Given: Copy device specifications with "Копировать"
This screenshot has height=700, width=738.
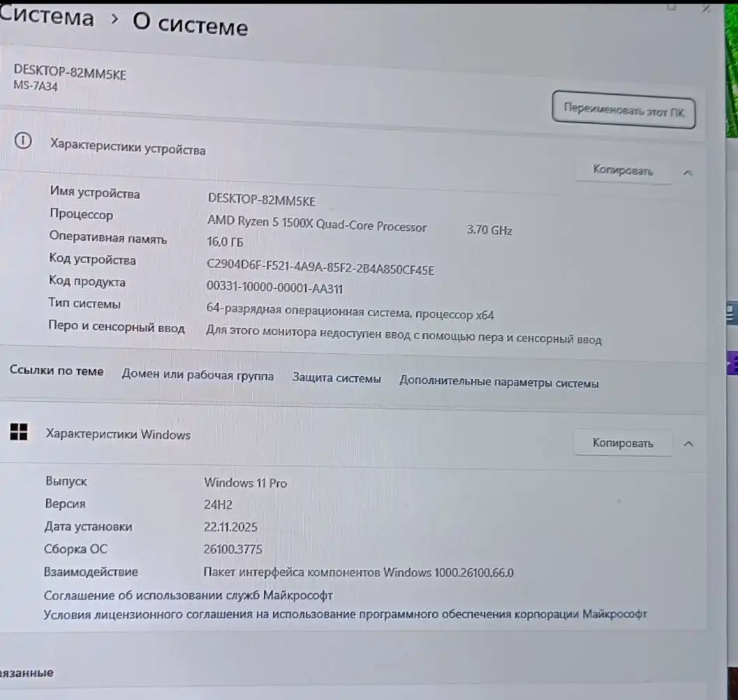Looking at the screenshot, I should 623,171.
